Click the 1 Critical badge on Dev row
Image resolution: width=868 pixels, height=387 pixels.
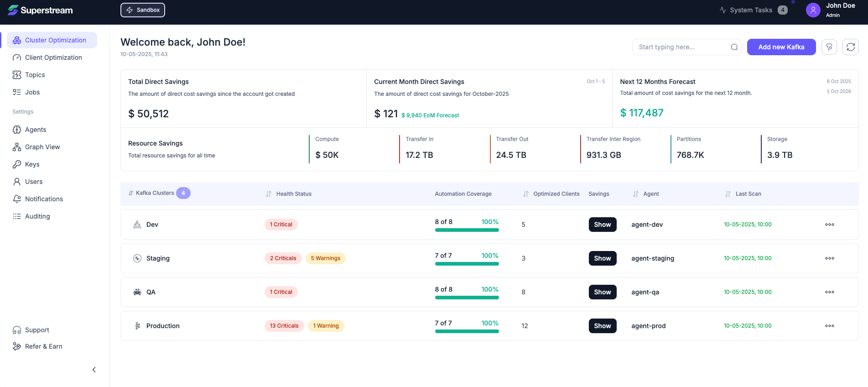(x=281, y=225)
